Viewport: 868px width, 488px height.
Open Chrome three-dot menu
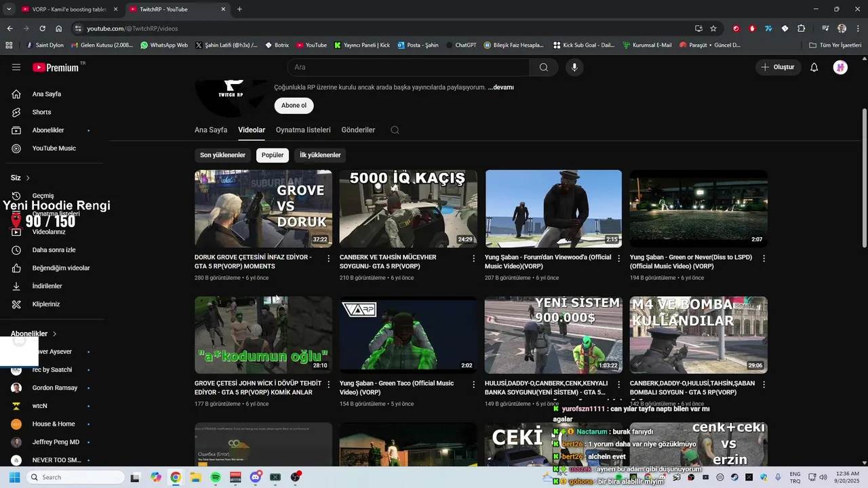click(x=857, y=28)
